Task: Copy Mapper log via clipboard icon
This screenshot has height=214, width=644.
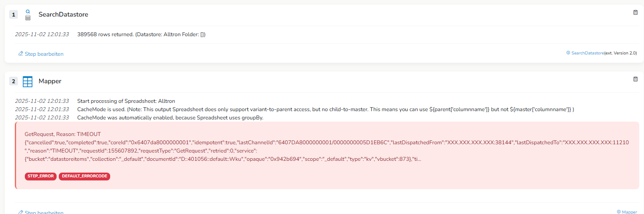Action: coord(635,79)
